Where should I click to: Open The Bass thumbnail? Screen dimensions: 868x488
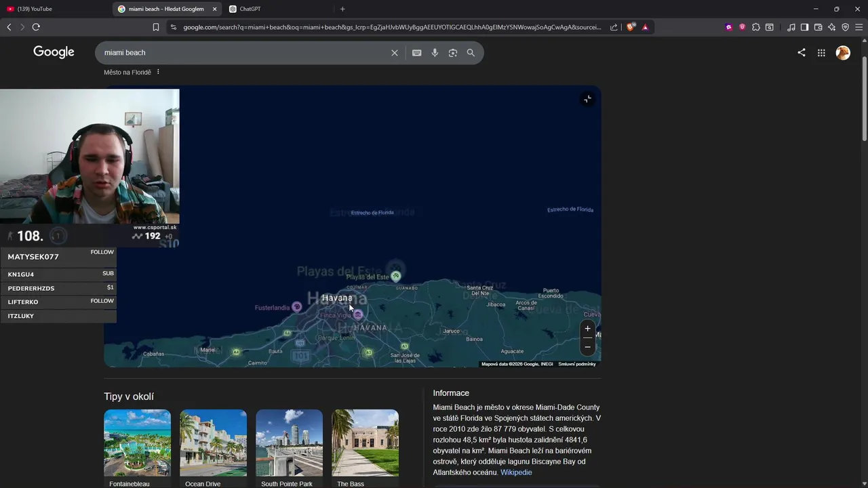365,443
